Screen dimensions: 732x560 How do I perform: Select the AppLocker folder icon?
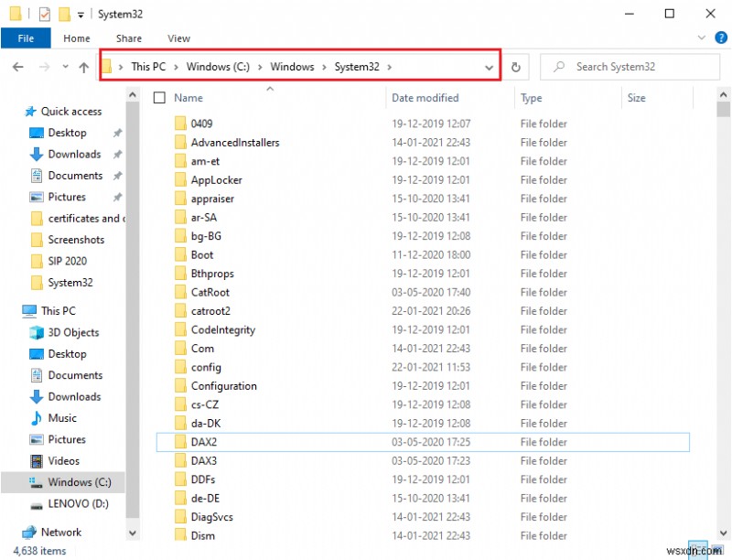tap(180, 179)
